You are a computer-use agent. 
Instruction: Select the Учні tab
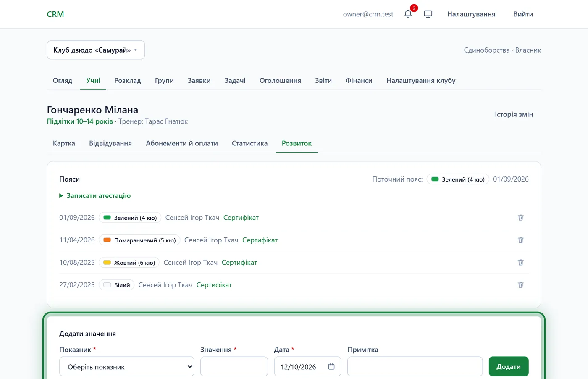point(93,81)
